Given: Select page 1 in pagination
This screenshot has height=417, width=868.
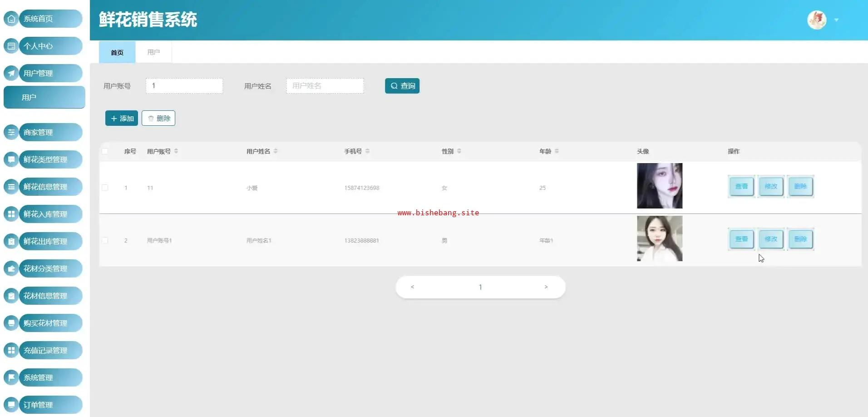Looking at the screenshot, I should point(480,287).
